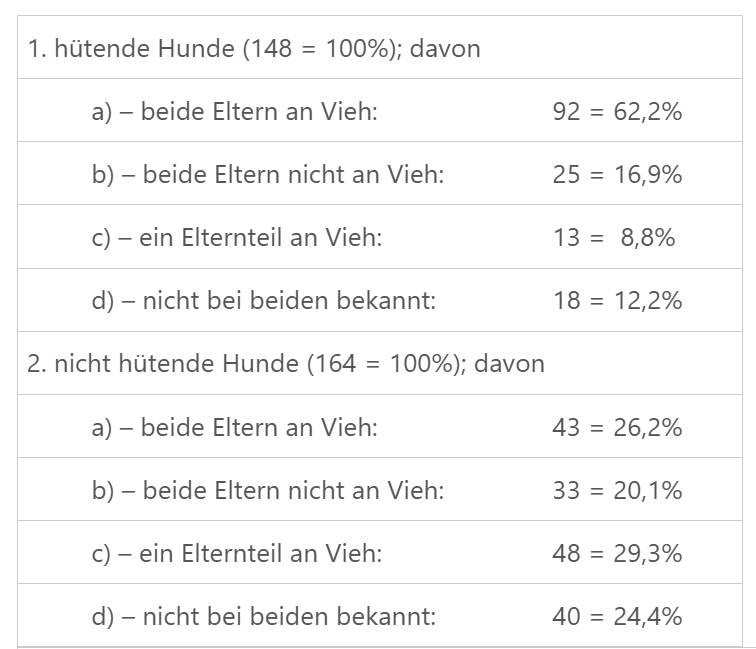Viewport: 756px width, 649px height.
Task: Click 'd) – nicht bei beiden bekannt' in section 2
Action: click(x=263, y=616)
